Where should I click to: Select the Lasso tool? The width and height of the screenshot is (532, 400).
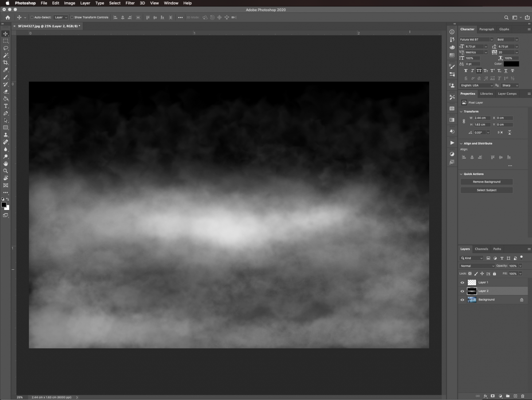tap(6, 48)
